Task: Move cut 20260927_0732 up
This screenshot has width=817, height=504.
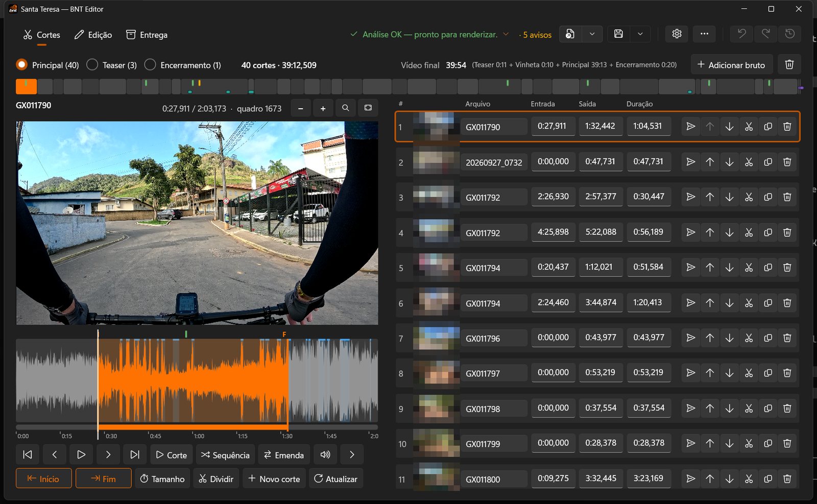Action: coord(710,162)
